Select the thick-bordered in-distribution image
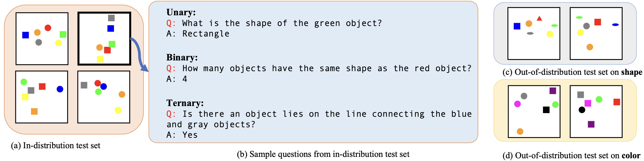Image resolution: width=644 pixels, height=161 pixels. click(104, 39)
